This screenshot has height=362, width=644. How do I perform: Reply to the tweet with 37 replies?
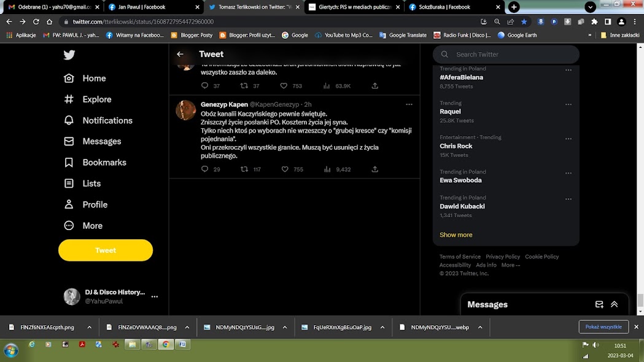[x=204, y=85]
